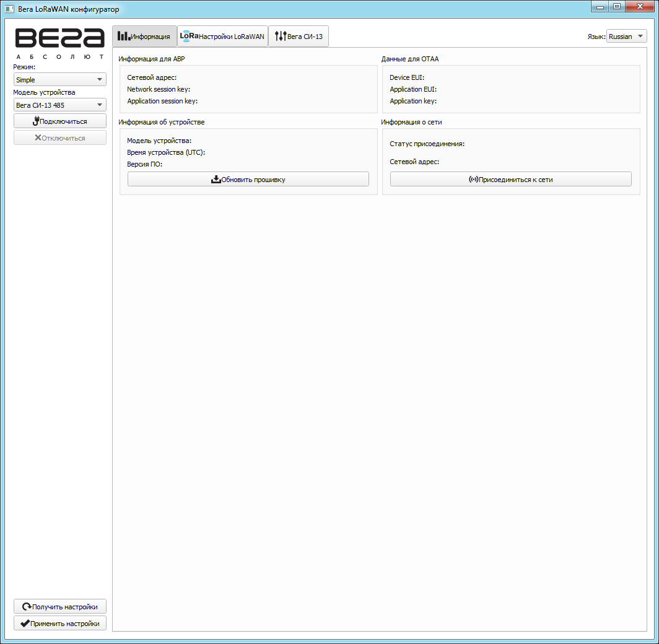Click Обновить прошивку button
659x644 pixels.
coord(248,180)
